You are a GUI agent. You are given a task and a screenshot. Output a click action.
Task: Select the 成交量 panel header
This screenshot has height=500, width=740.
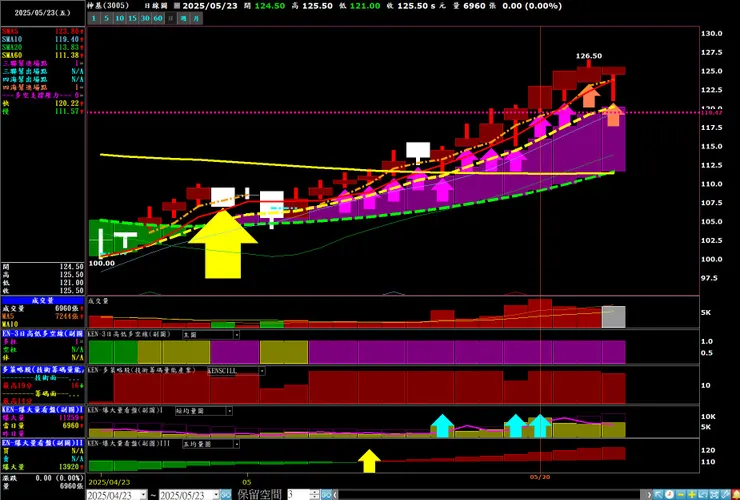(42, 300)
